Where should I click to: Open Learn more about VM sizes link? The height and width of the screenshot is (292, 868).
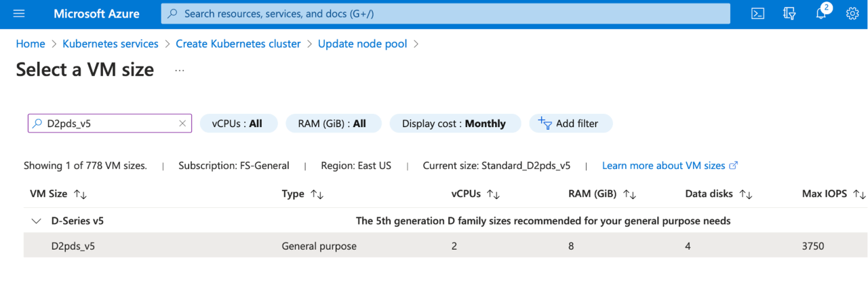pos(669,166)
